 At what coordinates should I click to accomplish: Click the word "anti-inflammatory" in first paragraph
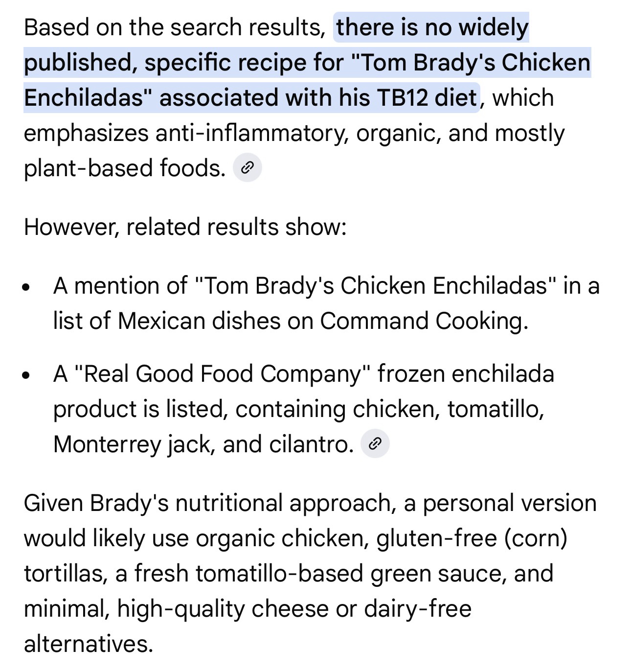tap(249, 133)
